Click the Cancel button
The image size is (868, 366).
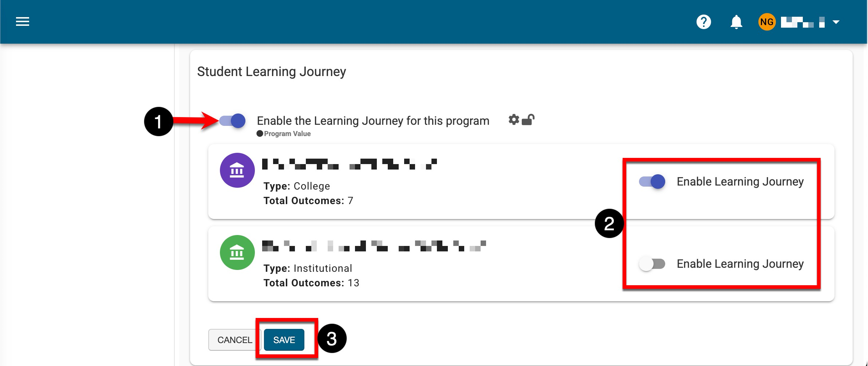(234, 340)
